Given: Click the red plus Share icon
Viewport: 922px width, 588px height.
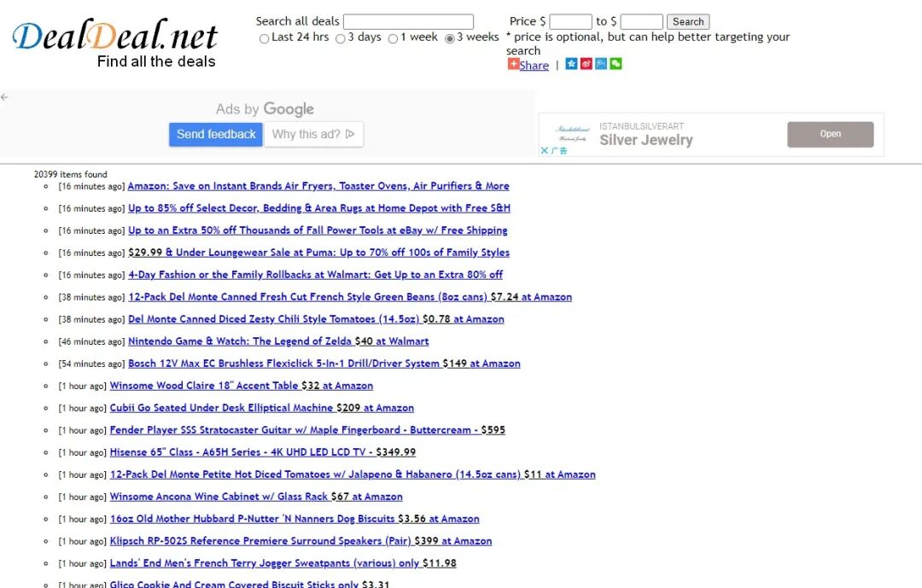Looking at the screenshot, I should click(513, 64).
